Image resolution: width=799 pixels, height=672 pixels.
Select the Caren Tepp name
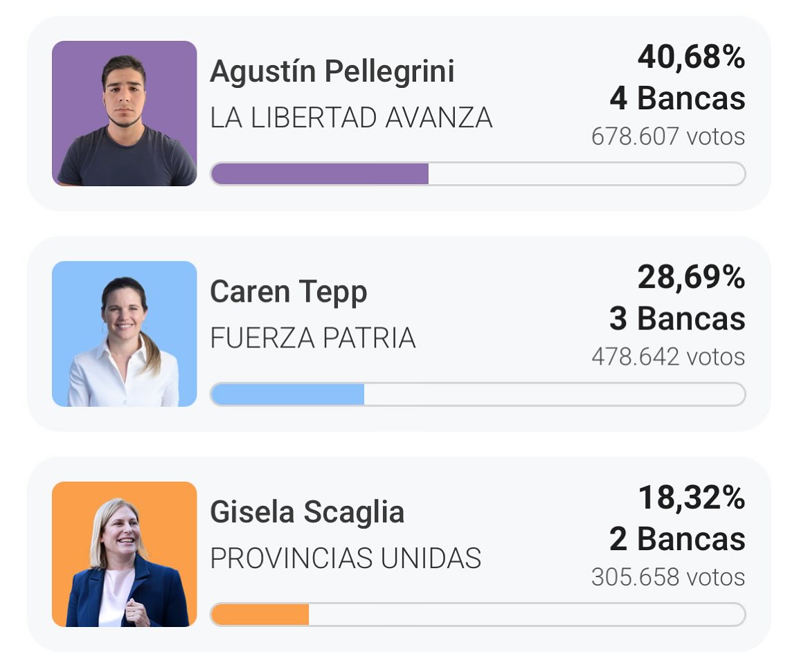pyautogui.click(x=288, y=292)
